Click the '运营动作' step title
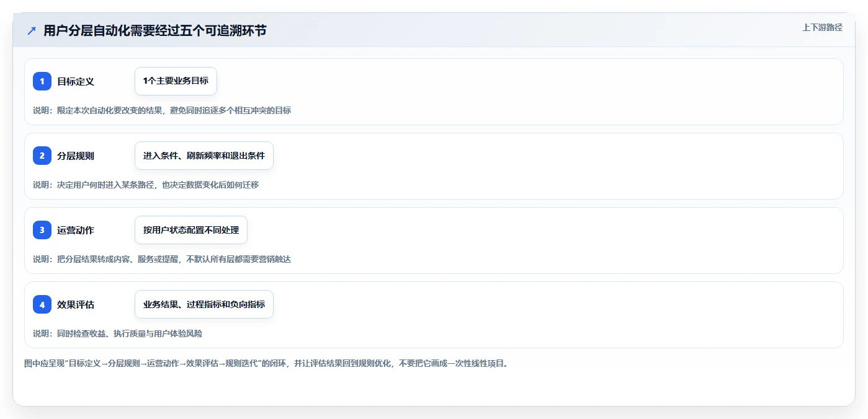 coord(76,230)
